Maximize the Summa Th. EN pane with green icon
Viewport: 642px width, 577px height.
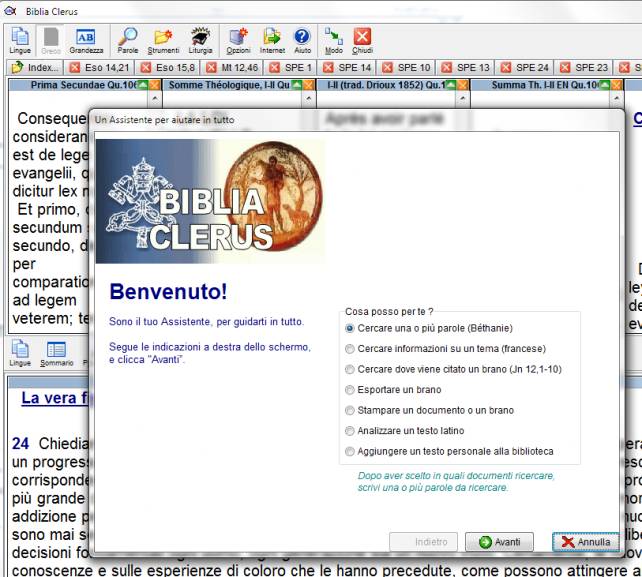click(605, 85)
